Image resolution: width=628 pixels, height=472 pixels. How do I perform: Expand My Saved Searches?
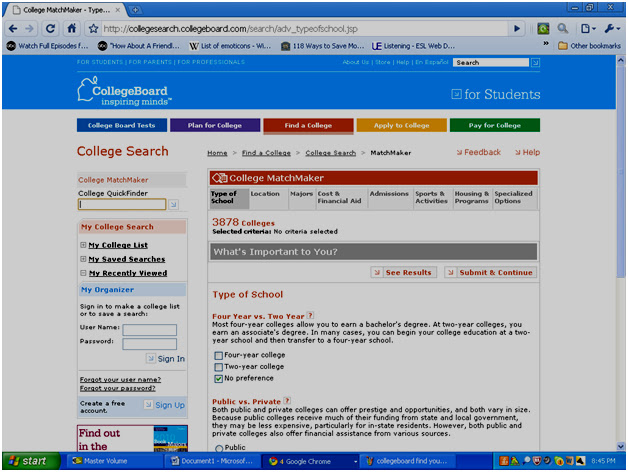83,259
